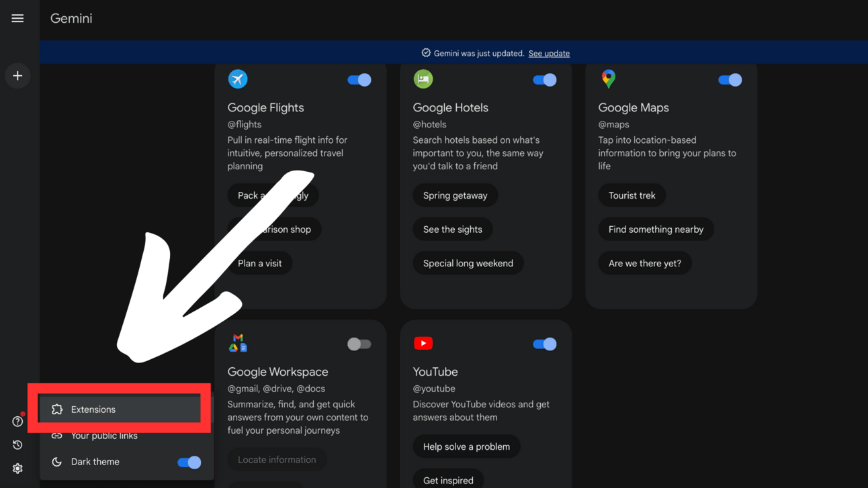Select the Special long weekend chip
The width and height of the screenshot is (868, 488).
click(x=468, y=263)
